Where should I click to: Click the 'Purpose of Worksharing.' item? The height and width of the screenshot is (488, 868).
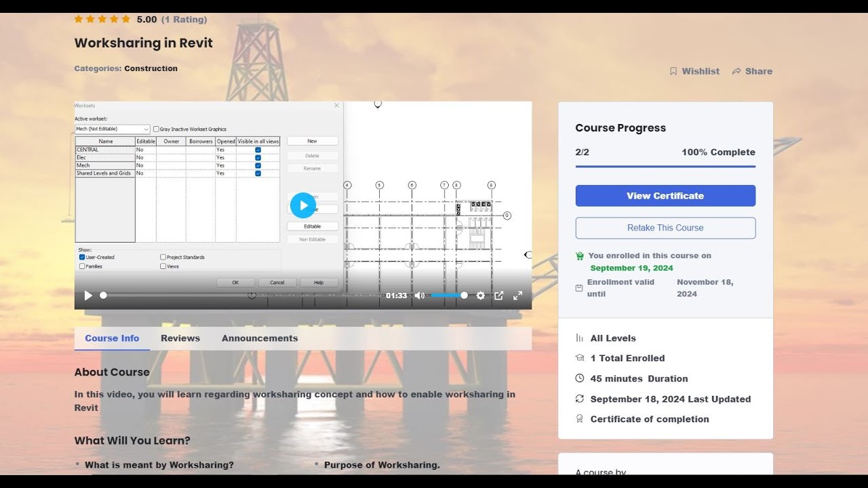[x=382, y=465]
